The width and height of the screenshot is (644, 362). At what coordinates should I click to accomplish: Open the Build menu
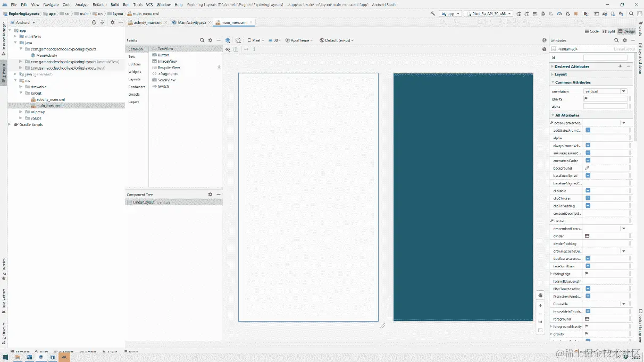tap(115, 4)
